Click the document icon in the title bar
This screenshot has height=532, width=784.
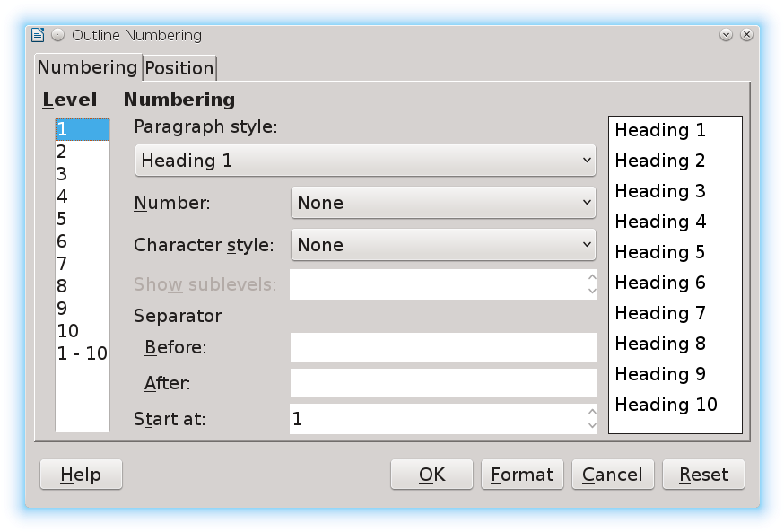tap(38, 35)
